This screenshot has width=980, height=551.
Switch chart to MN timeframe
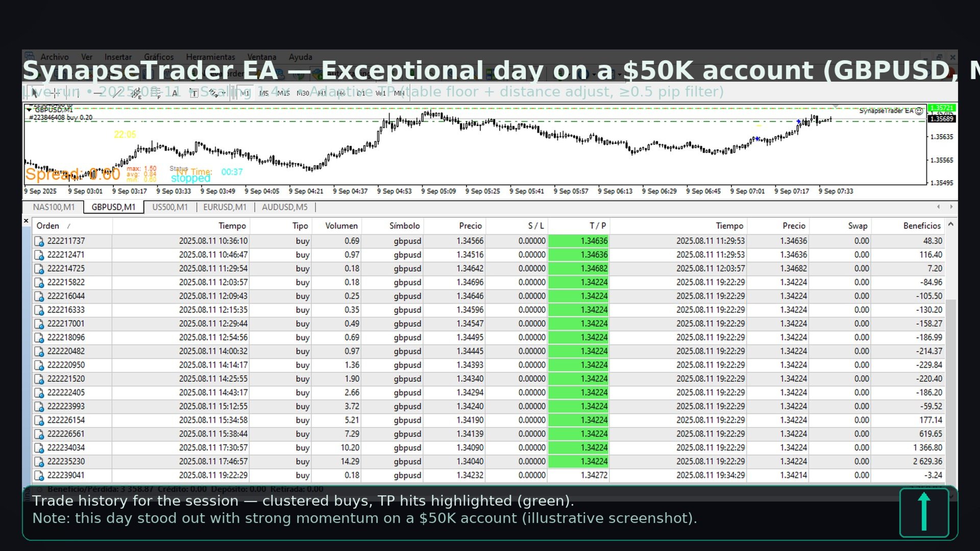pos(399,93)
